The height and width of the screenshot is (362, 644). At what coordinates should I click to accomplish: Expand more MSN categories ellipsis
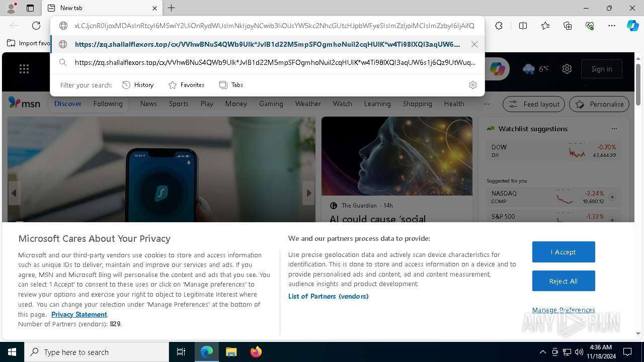[486, 104]
